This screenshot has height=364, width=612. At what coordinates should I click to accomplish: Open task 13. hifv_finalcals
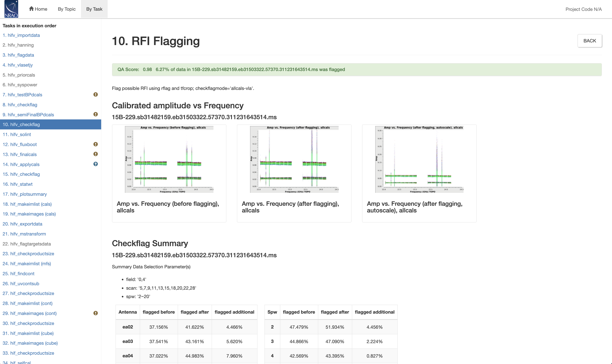[20, 154]
